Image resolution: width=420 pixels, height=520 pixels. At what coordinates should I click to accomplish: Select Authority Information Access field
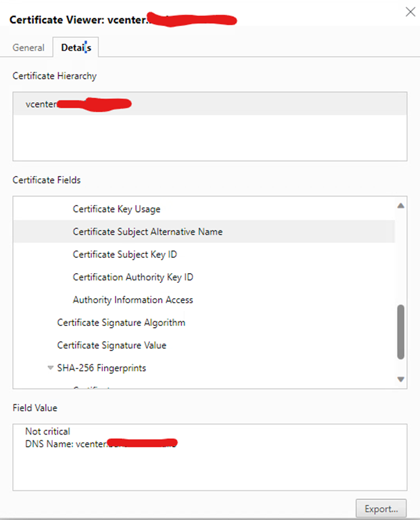point(132,300)
